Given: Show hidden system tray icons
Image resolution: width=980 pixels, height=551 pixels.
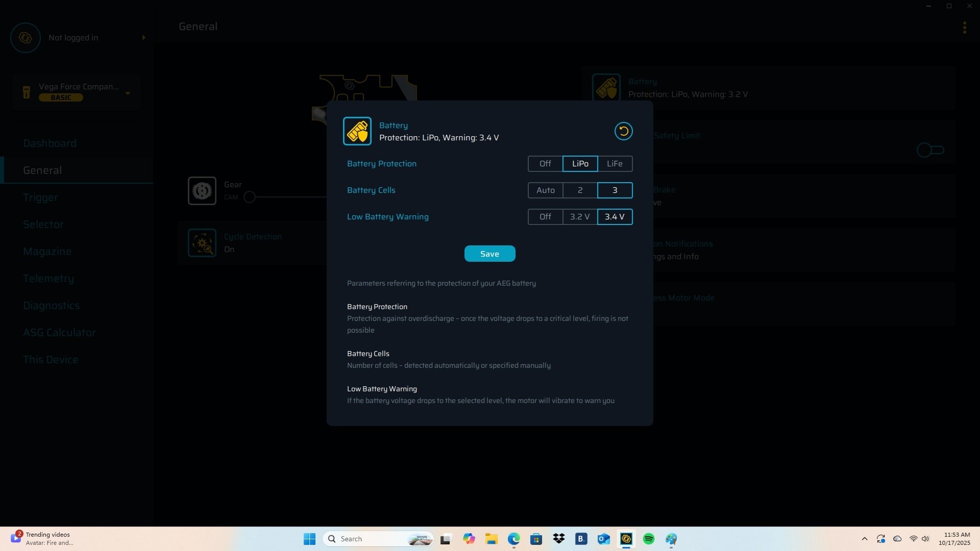Looking at the screenshot, I should (864, 539).
